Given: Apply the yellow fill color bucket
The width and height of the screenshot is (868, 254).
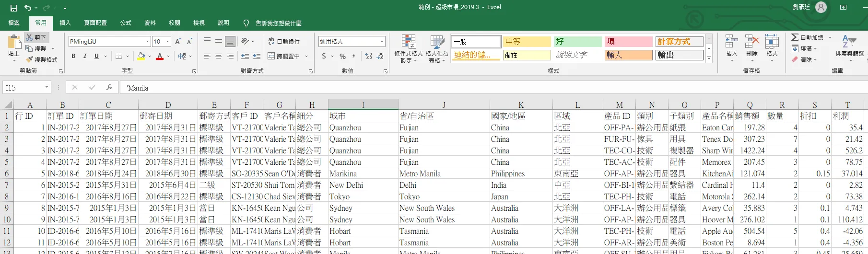Looking at the screenshot, I should point(141,56).
